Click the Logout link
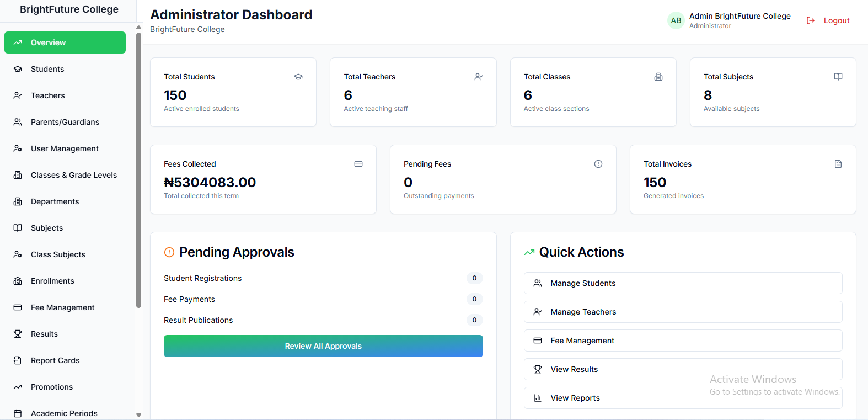This screenshot has height=420, width=868. point(828,20)
